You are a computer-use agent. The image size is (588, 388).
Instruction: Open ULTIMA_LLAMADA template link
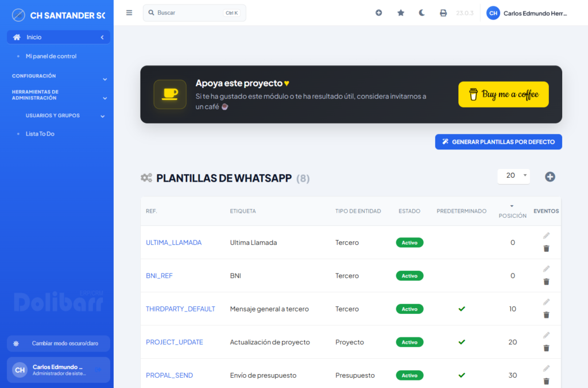point(173,243)
